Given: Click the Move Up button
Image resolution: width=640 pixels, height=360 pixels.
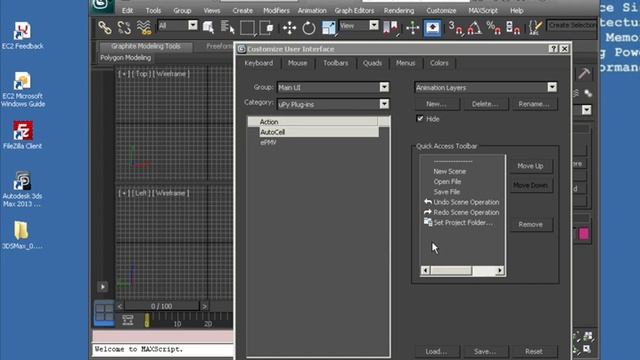Looking at the screenshot, I should coord(531,166).
